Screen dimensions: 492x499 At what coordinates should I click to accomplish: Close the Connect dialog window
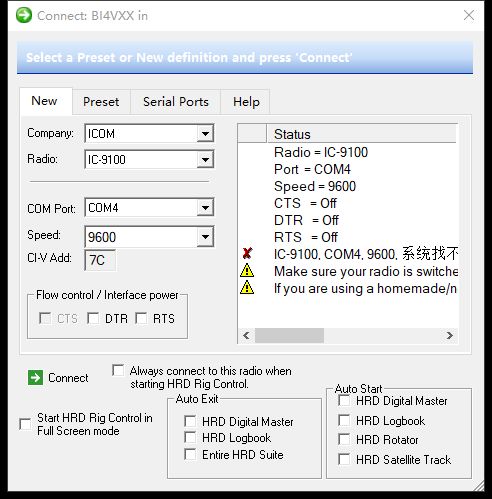point(469,15)
